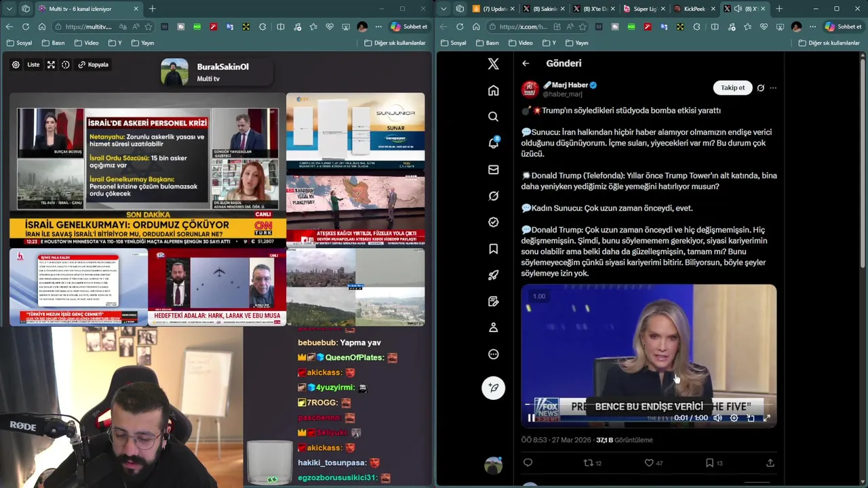Open the right browser's three-dot menu
The width and height of the screenshot is (868, 488).
point(812,26)
